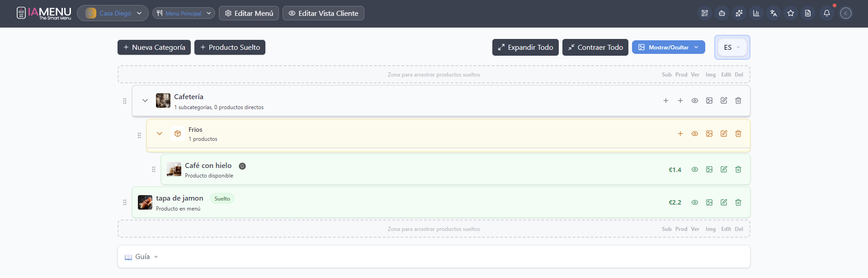This screenshot has width=868, height=278.
Task: Hide the Frios subcategory
Action: (x=695, y=134)
